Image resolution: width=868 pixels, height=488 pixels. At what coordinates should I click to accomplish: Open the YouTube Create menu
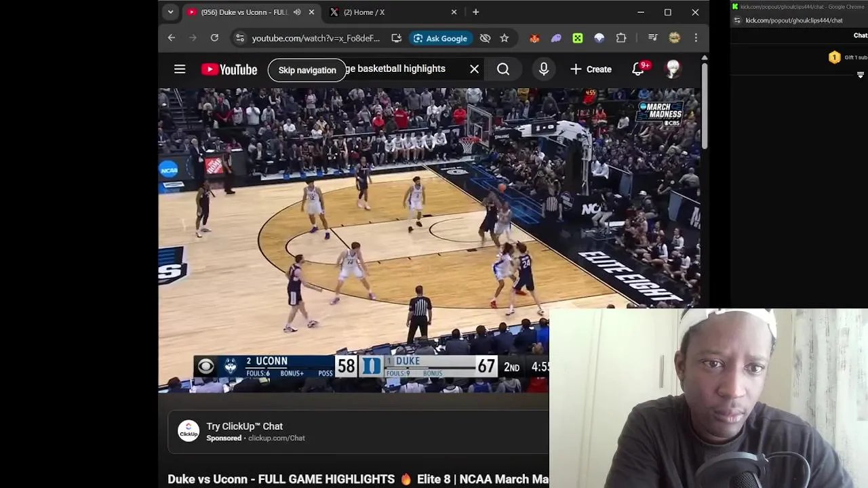[x=591, y=69]
